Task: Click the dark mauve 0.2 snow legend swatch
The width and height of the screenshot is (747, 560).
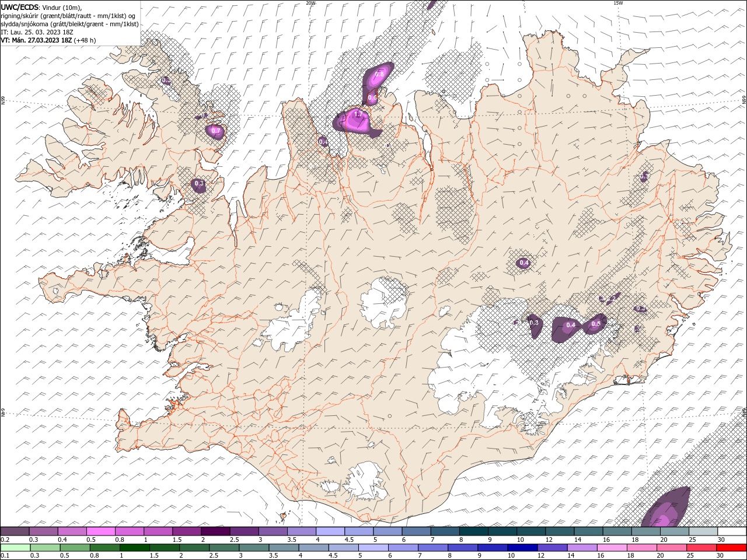Action: [x=15, y=531]
